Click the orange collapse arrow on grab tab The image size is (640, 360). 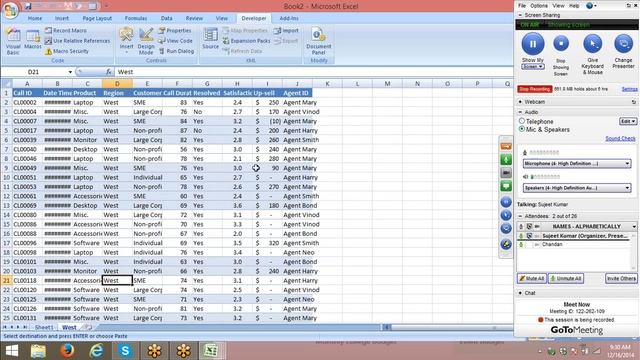coord(506,146)
